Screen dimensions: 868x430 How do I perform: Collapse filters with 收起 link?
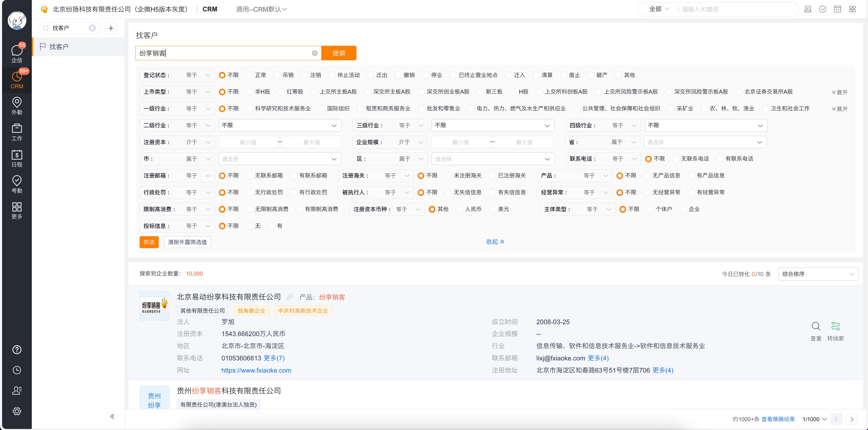[495, 241]
